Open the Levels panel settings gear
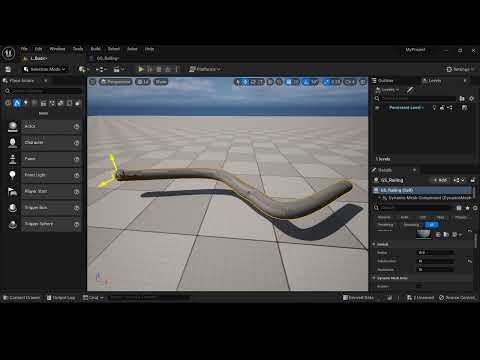 click(x=471, y=98)
